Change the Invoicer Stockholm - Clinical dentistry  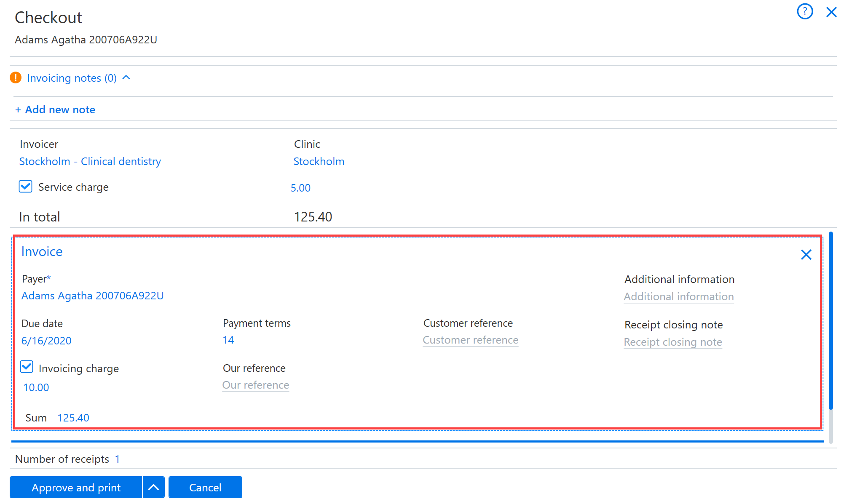(90, 162)
